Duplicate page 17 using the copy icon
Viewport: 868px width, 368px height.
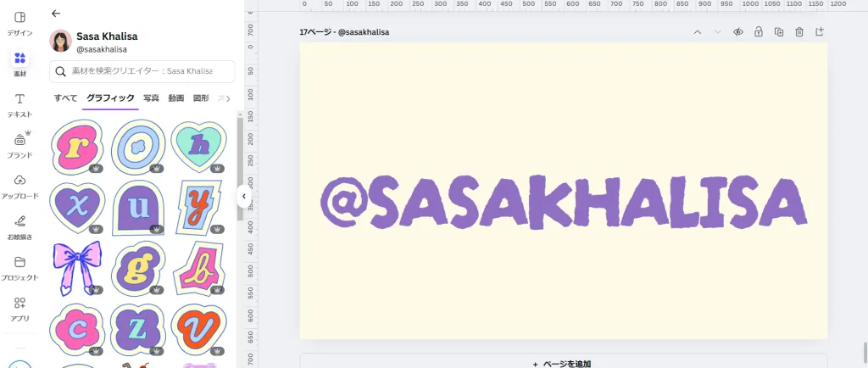pyautogui.click(x=779, y=32)
